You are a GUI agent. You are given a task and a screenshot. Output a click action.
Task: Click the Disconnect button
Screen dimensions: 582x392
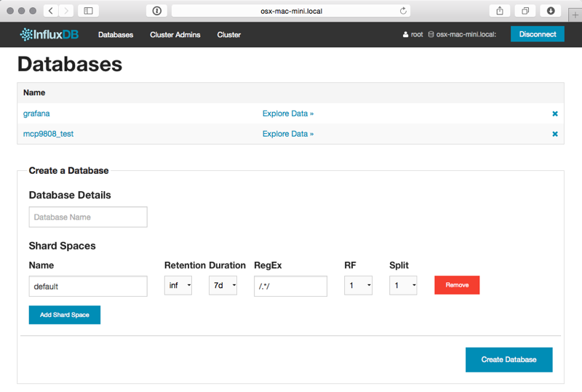pos(538,34)
